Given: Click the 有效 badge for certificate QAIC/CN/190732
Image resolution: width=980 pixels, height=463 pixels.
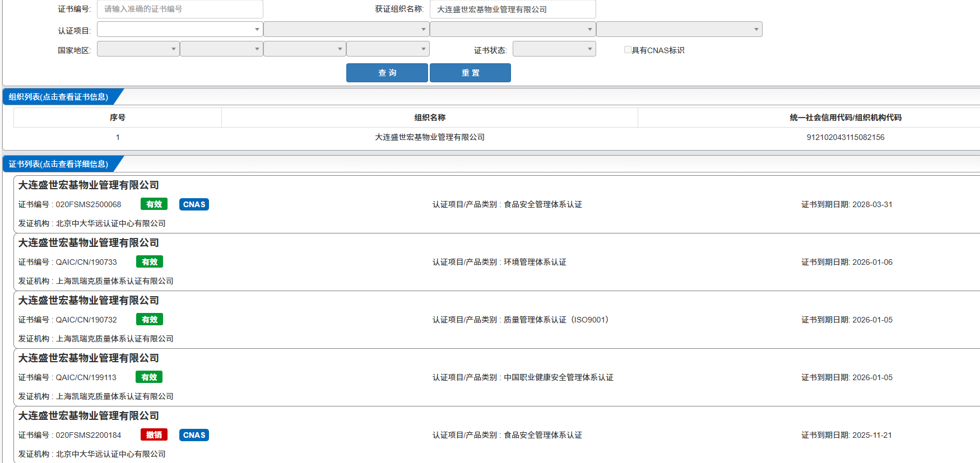Looking at the screenshot, I should coord(150,320).
